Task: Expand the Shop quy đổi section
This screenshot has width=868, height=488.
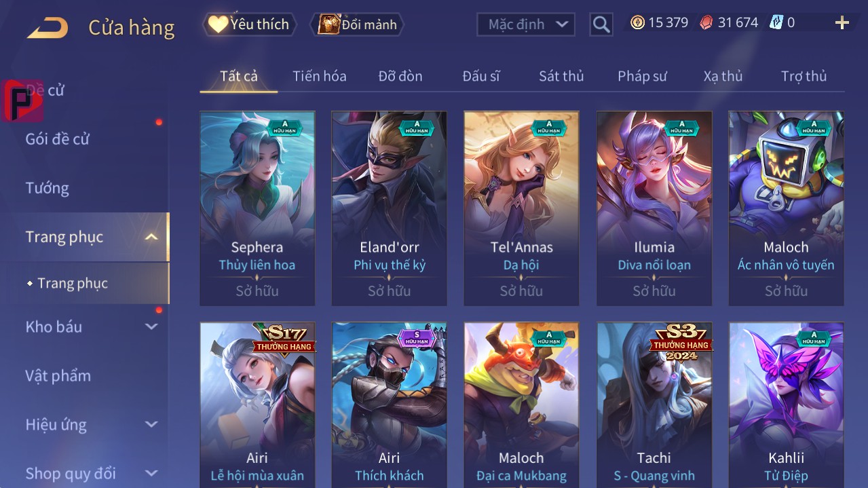Action: (x=151, y=473)
